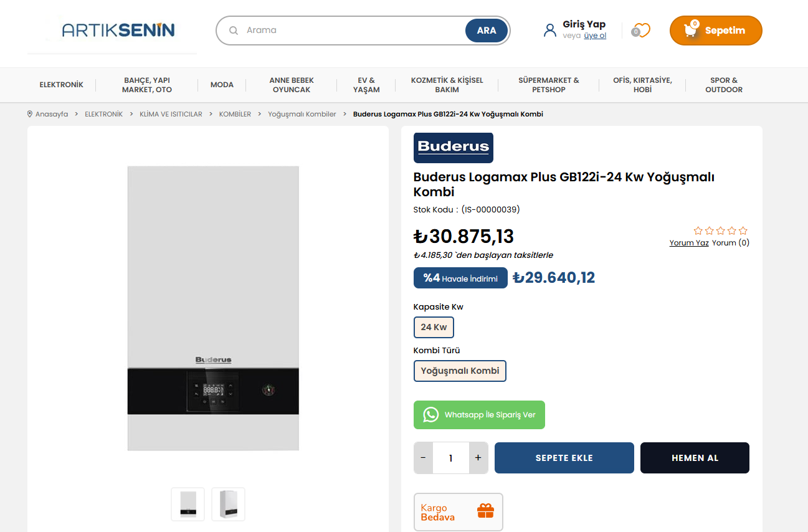
Task: Go to Anasayfa in breadcrumb
Action: 52,114
